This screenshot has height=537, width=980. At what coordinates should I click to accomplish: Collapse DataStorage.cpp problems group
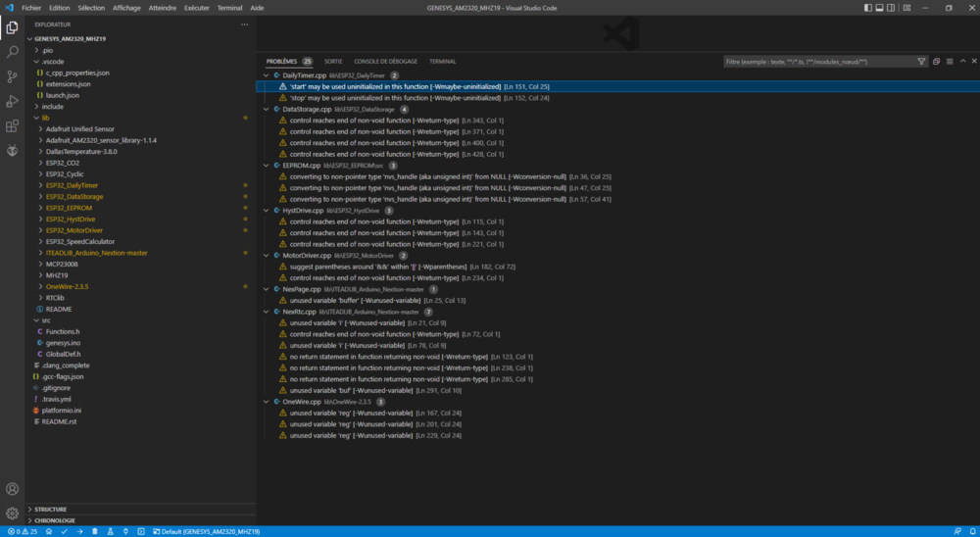[x=267, y=110]
